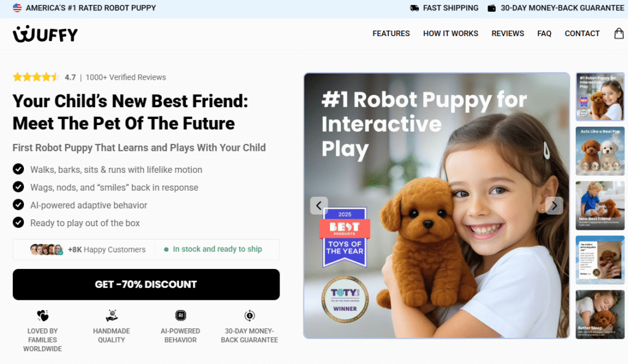Viewport: 628px width, 364px height.
Task: Click the US flag icon
Action: click(x=17, y=7)
